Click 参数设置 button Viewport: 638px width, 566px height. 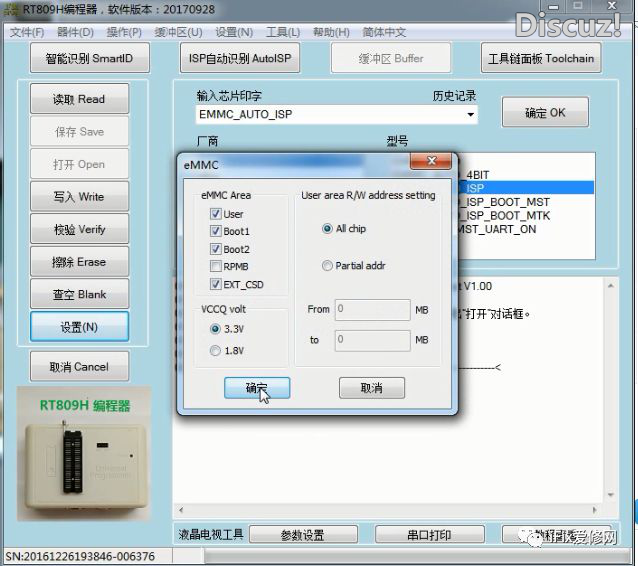[x=303, y=535]
